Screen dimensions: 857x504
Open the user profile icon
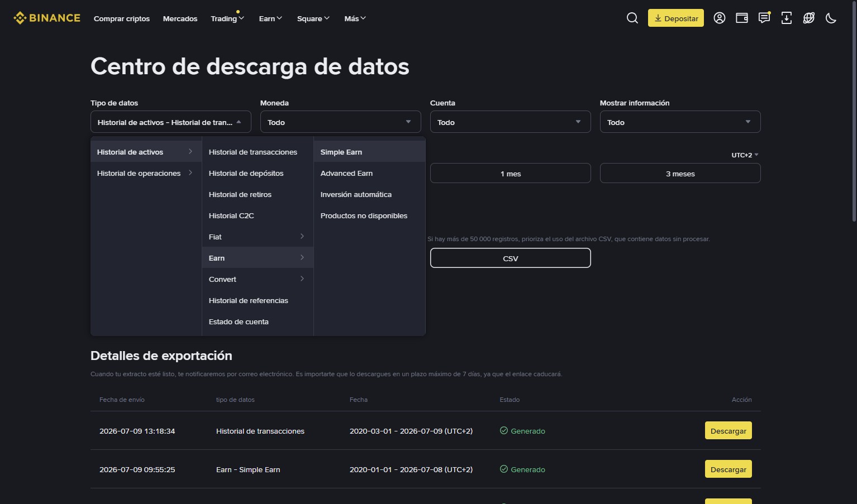pos(720,18)
